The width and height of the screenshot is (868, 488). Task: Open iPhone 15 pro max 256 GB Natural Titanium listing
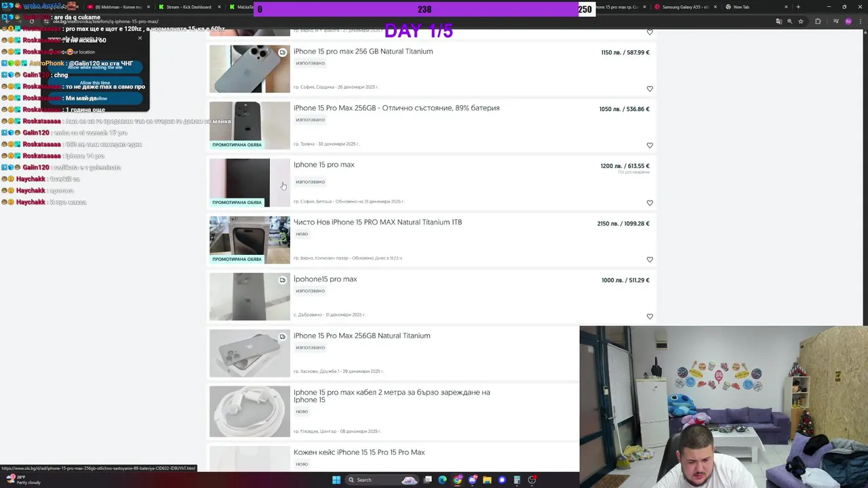click(x=363, y=52)
